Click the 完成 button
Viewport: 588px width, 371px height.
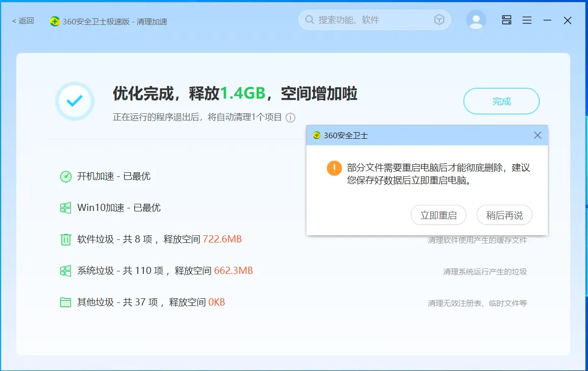click(x=502, y=101)
